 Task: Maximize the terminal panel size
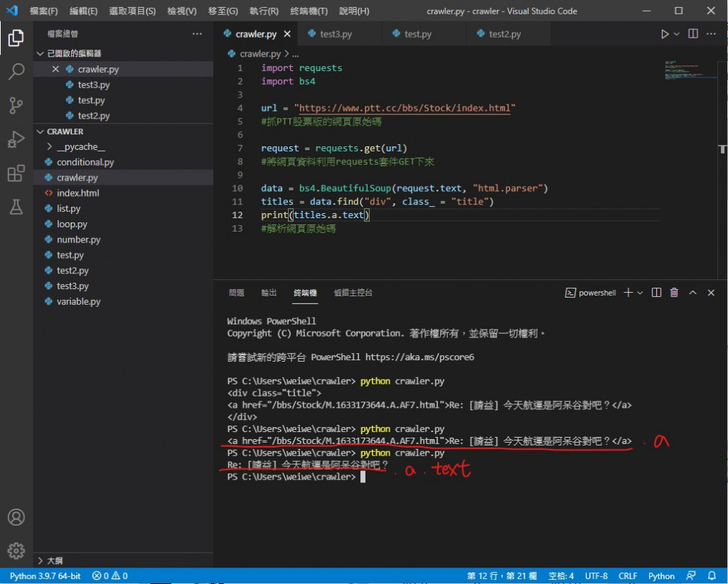[692, 293]
